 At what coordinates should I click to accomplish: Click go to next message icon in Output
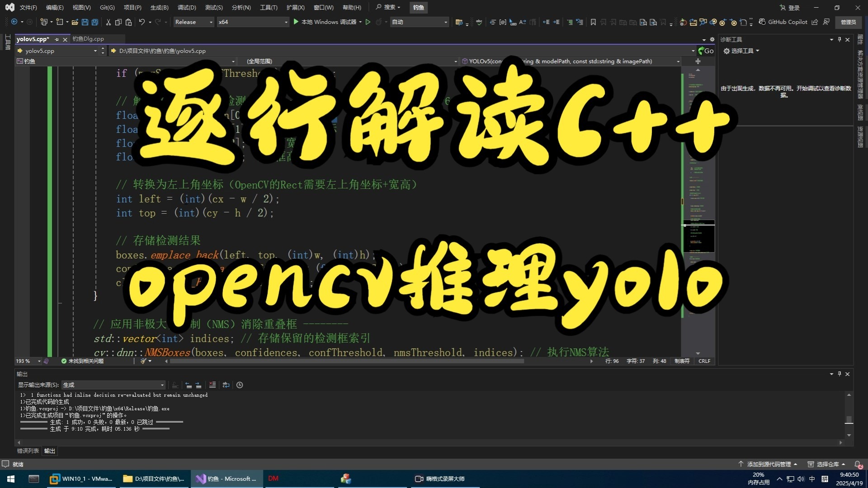coord(198,385)
